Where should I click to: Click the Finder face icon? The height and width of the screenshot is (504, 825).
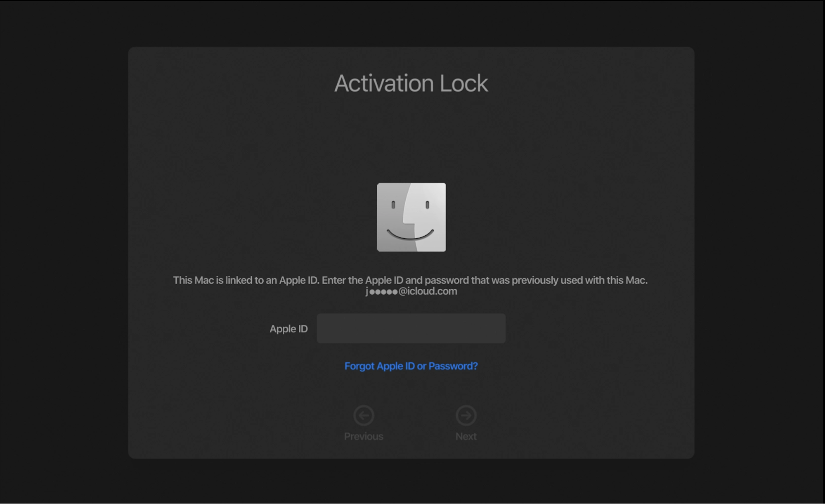point(411,217)
